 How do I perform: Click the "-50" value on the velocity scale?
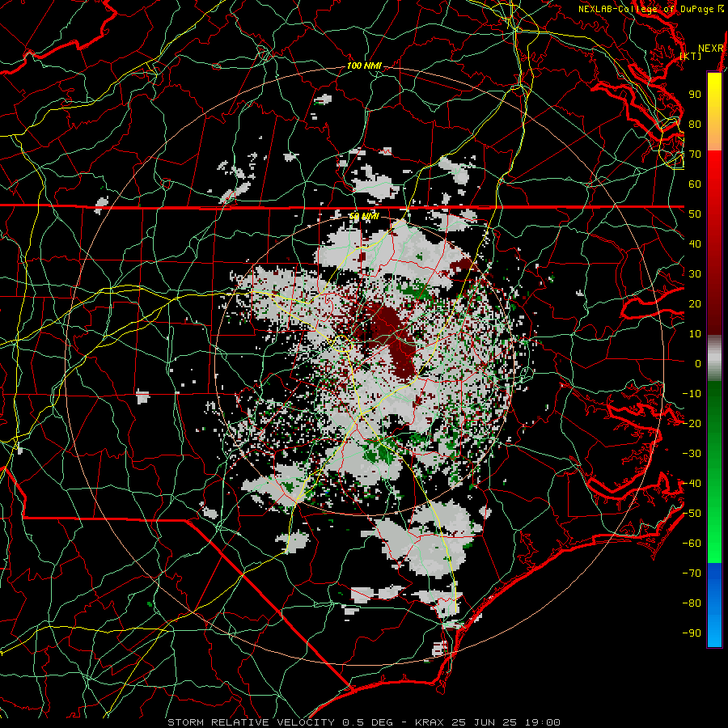click(692, 514)
